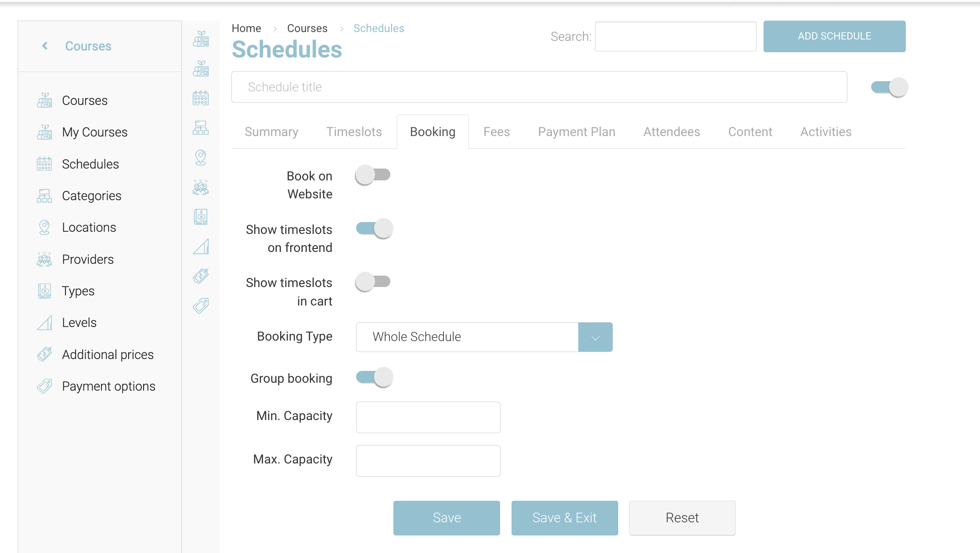Screen dimensions: 980x553
Task: Click the Categories hierarchy icon in sidebar
Action: 44,196
